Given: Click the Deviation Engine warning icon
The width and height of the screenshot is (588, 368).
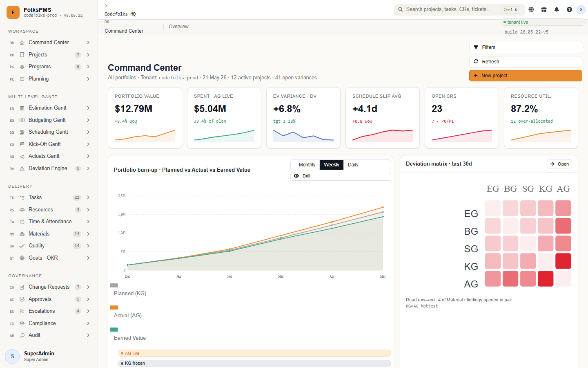Looking at the screenshot, I should coord(22,168).
